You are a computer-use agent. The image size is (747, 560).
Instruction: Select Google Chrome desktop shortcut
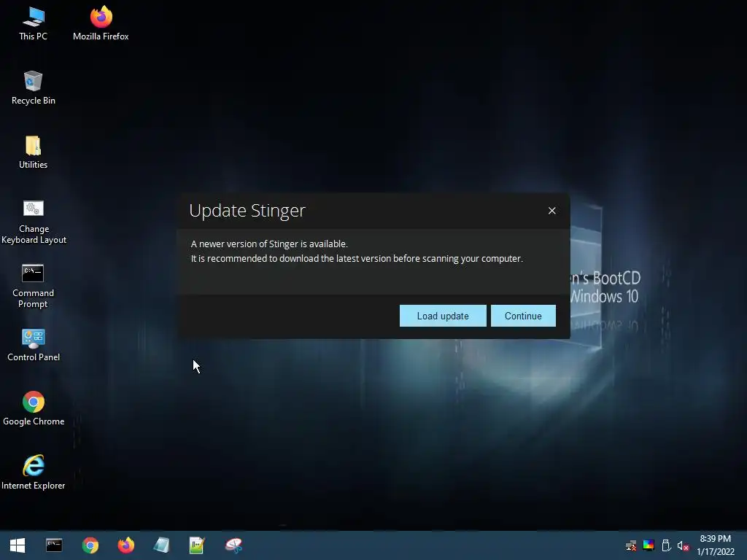tap(34, 408)
